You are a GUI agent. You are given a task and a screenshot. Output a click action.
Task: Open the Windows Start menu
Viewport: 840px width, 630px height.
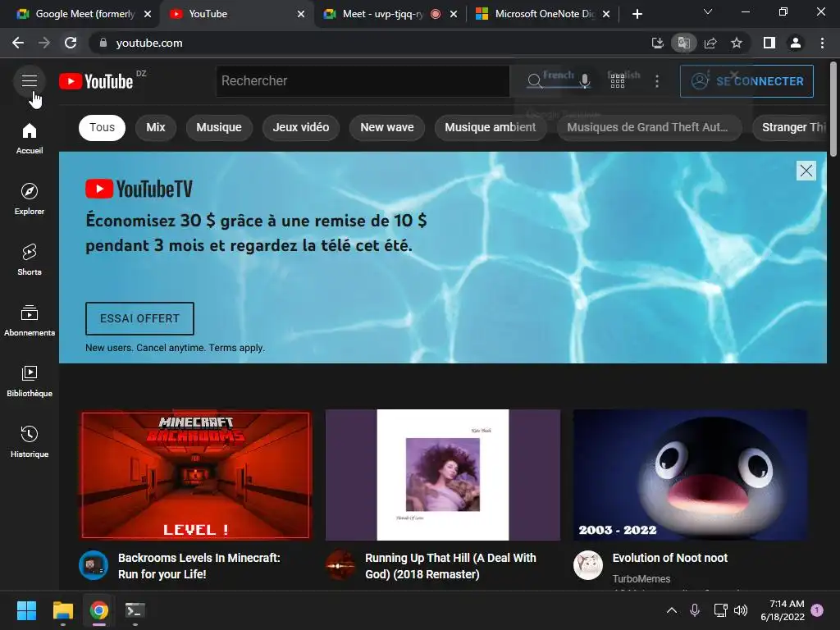(26, 610)
